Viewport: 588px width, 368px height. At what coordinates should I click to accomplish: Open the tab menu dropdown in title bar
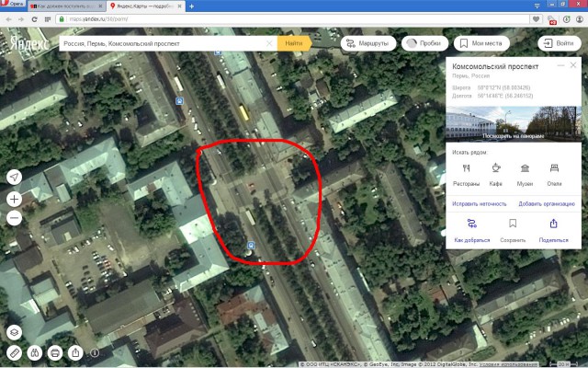(x=537, y=6)
